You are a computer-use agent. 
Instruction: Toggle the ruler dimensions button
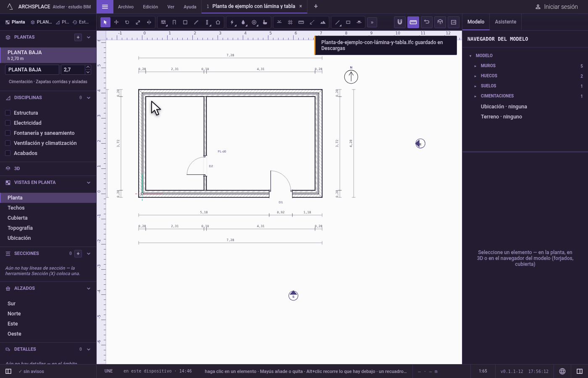413,22
